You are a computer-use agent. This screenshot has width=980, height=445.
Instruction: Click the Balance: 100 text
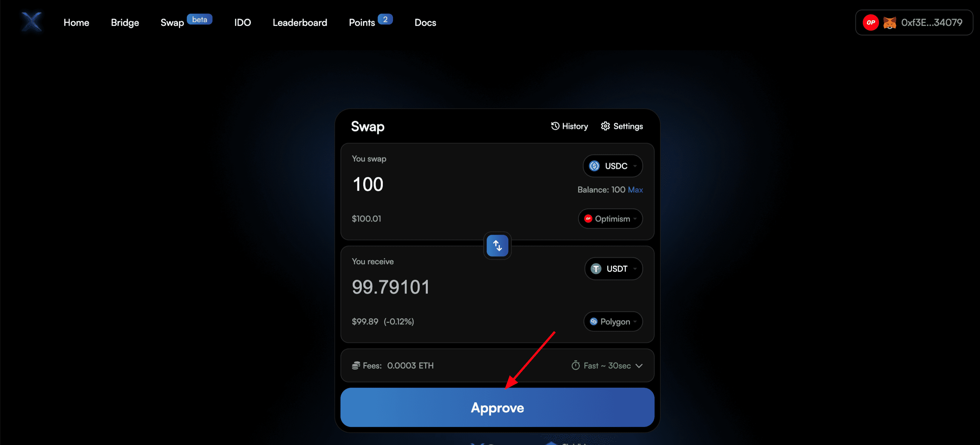click(x=601, y=189)
